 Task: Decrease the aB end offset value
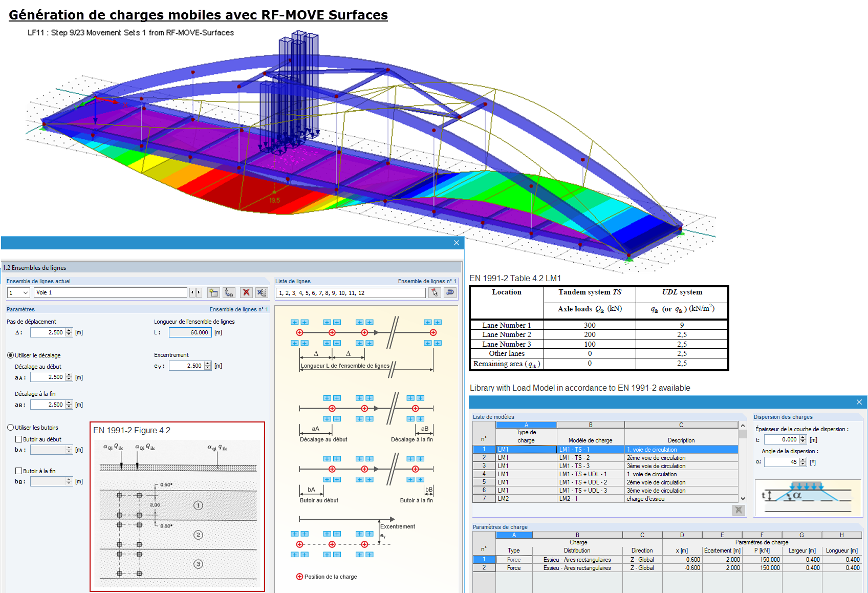tap(69, 407)
